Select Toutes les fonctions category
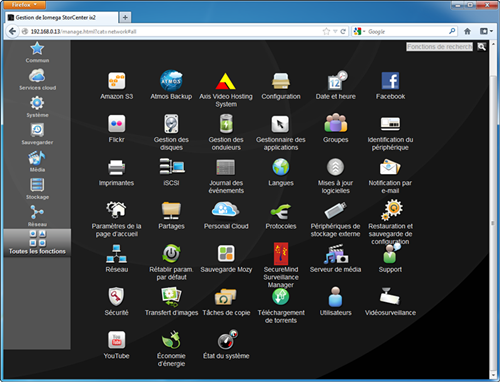The width and height of the screenshot is (500, 382). [37, 242]
